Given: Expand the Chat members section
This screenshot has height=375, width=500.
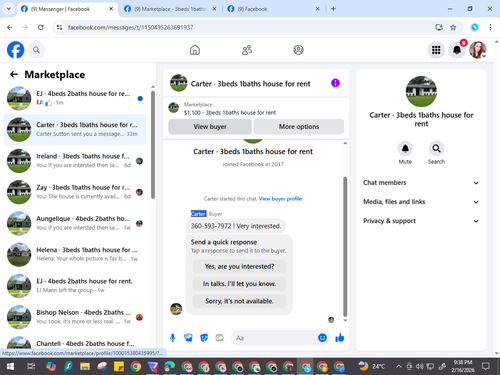Looking at the screenshot, I should coord(421,183).
